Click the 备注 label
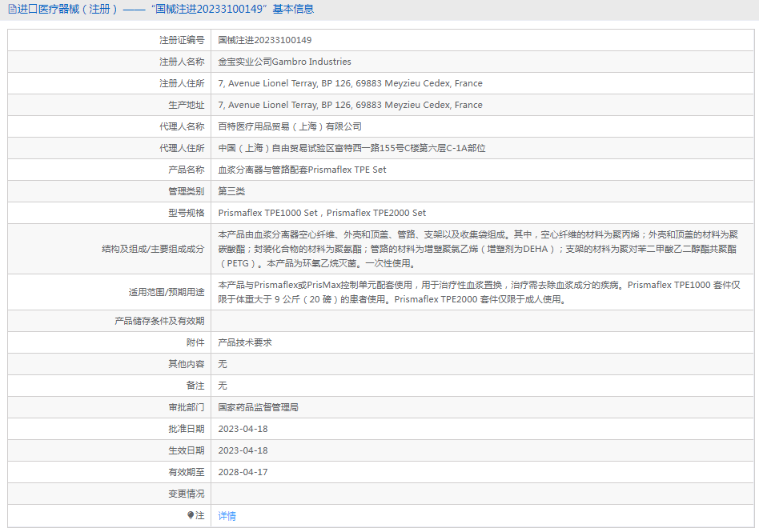The image size is (759, 532). pos(195,386)
